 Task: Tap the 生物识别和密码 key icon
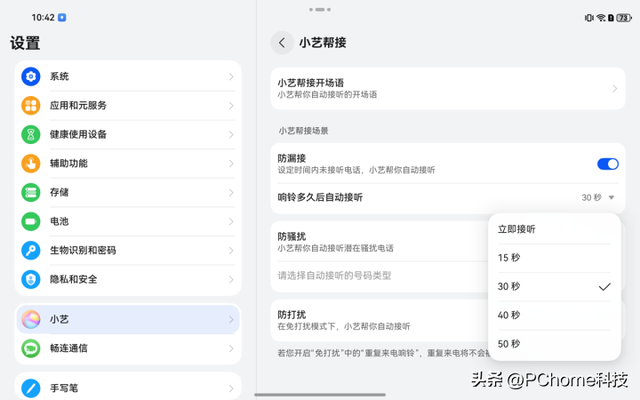click(x=31, y=250)
